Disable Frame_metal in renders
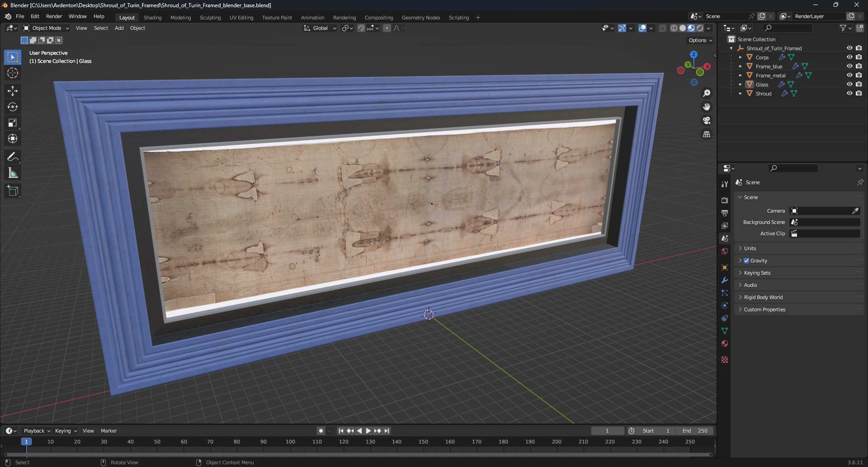 [x=859, y=75]
